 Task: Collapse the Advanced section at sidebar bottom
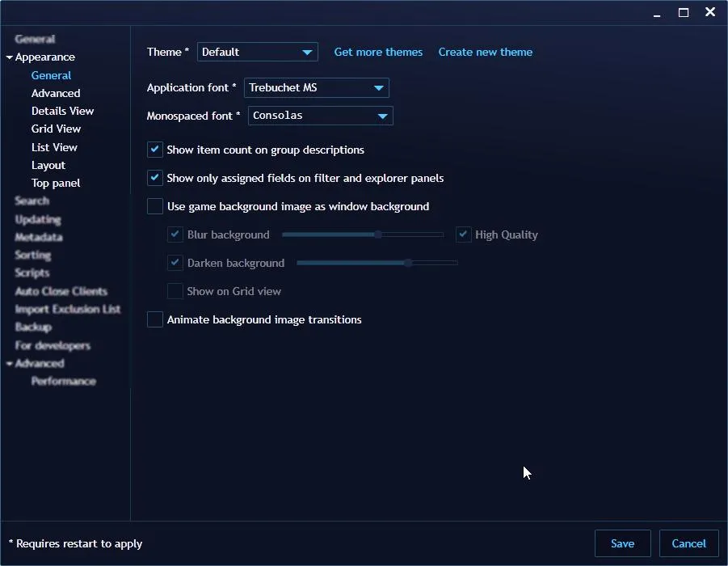(9, 363)
